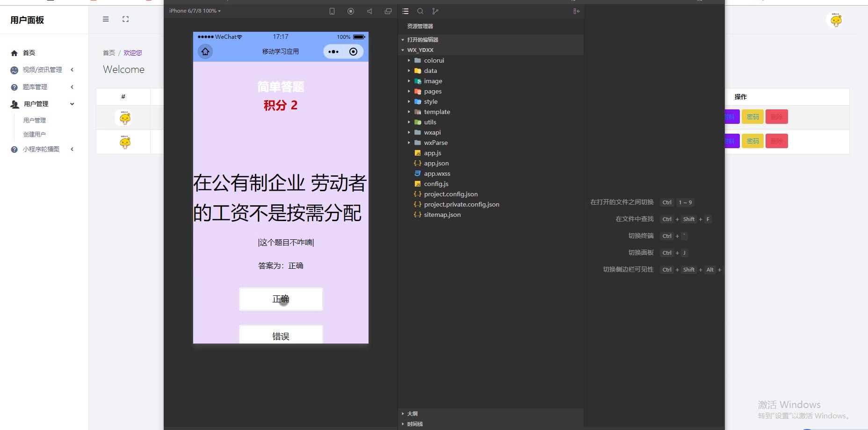Viewport: 868px width, 430px height.
Task: Click the 首页 home icon in the admin sidebar
Action: [14, 53]
